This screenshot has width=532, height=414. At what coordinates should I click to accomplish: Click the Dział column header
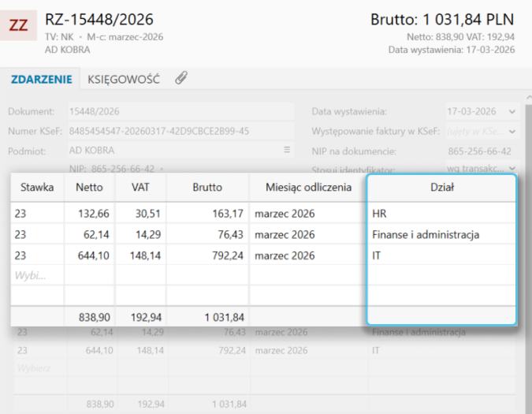pyautogui.click(x=441, y=188)
